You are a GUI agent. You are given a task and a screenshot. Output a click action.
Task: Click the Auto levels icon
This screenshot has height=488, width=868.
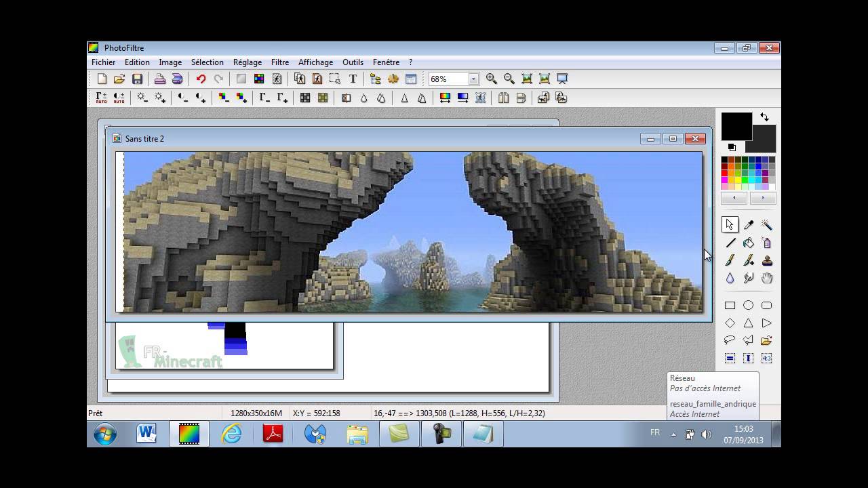(102, 98)
